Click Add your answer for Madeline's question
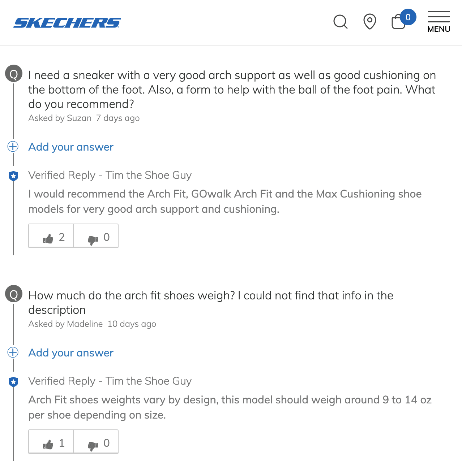 (71, 353)
